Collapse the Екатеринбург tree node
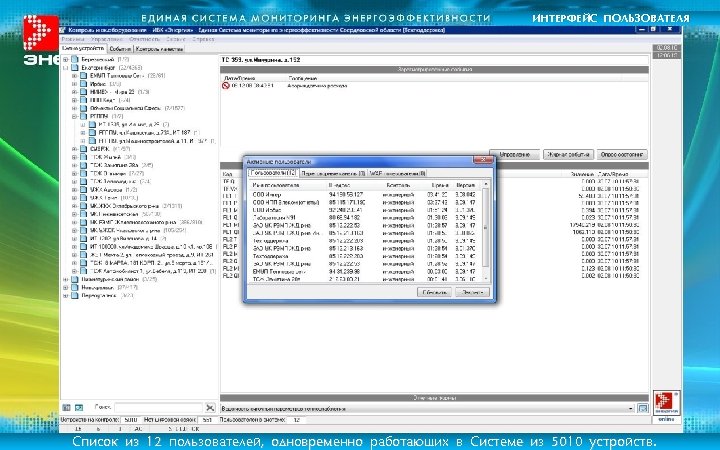This screenshot has width=720, height=450. pos(65,68)
